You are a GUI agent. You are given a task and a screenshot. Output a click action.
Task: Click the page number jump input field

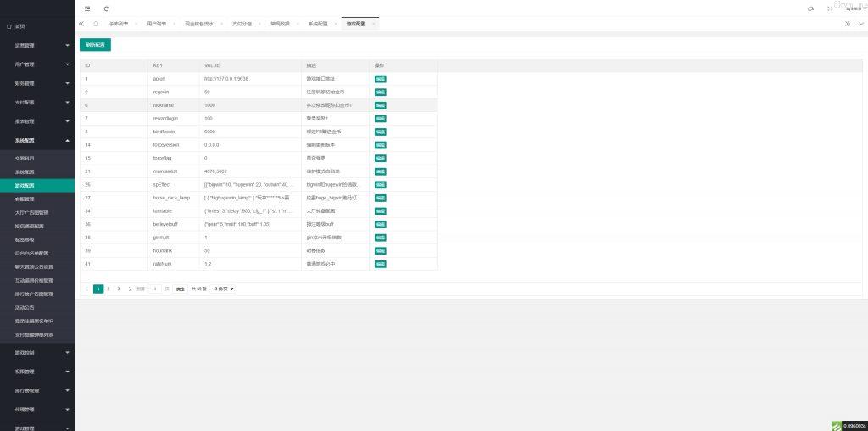155,289
